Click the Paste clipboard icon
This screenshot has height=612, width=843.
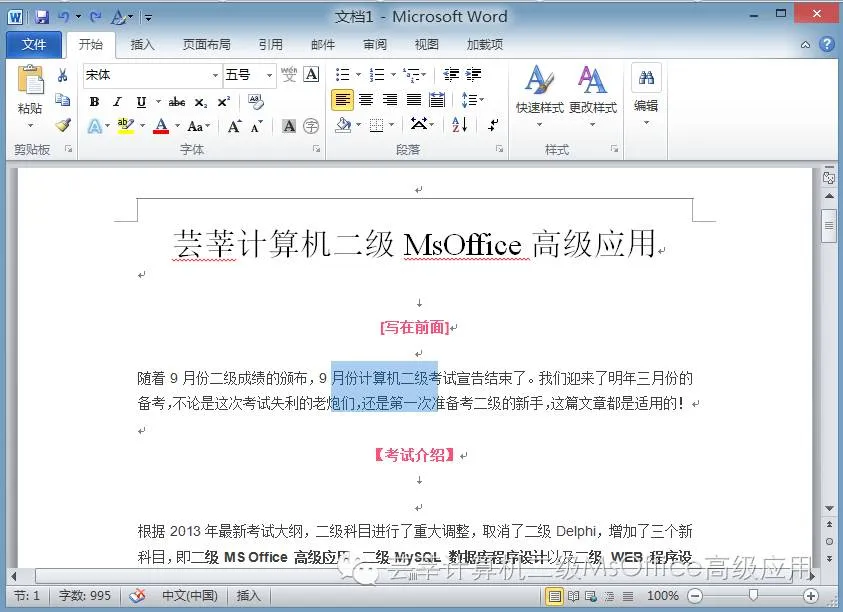30,80
